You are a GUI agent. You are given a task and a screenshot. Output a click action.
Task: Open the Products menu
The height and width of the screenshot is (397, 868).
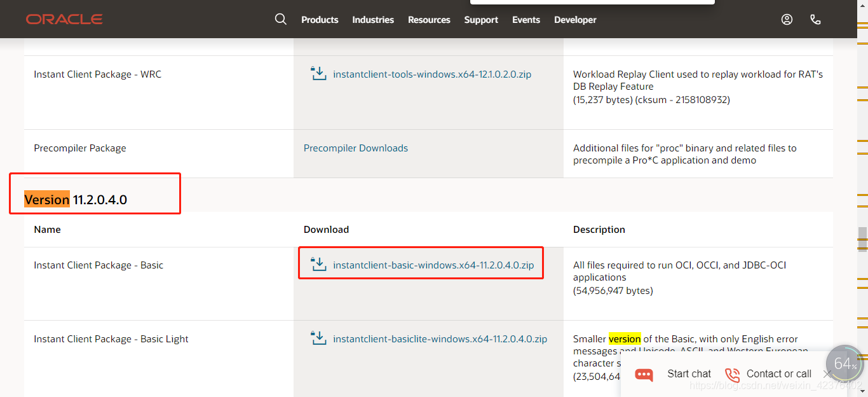pos(320,19)
